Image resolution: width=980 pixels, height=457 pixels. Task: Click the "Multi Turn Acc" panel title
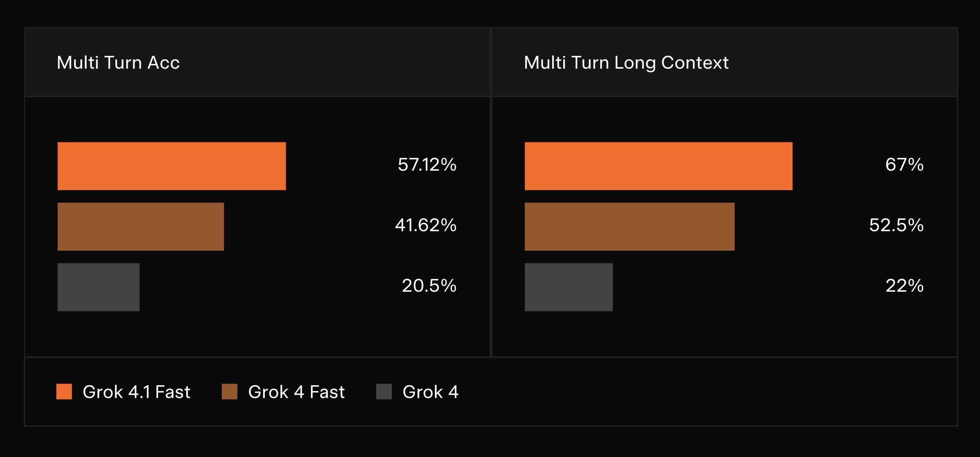click(118, 62)
